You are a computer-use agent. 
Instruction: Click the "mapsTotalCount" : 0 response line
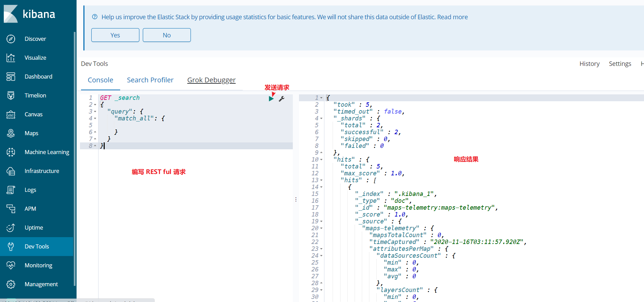(407, 235)
